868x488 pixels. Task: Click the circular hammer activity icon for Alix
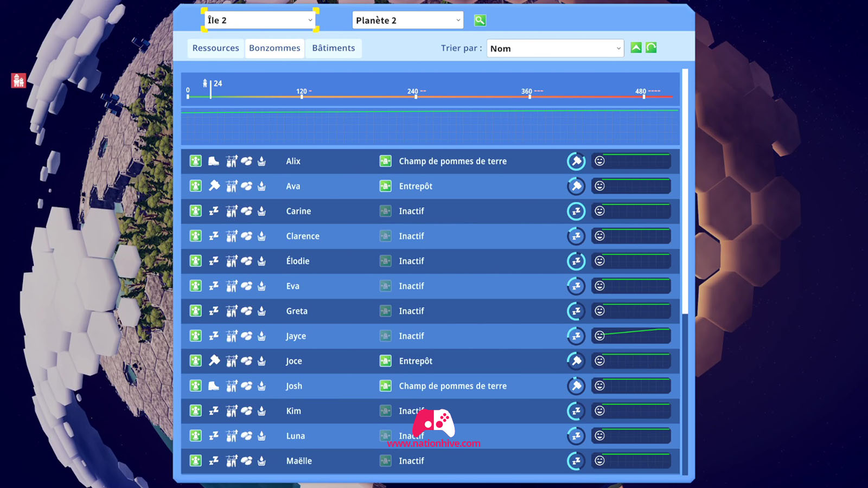pyautogui.click(x=576, y=161)
